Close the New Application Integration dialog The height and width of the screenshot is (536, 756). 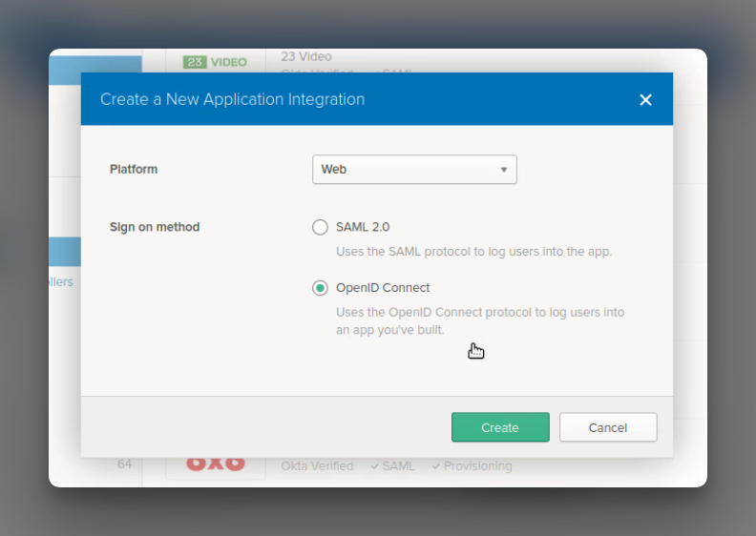tap(645, 100)
